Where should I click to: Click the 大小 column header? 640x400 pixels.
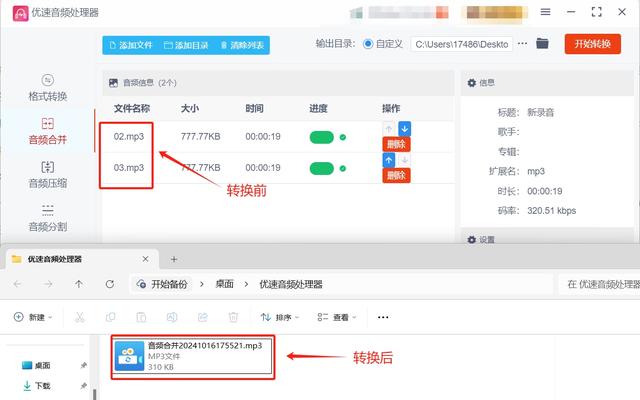click(x=190, y=109)
